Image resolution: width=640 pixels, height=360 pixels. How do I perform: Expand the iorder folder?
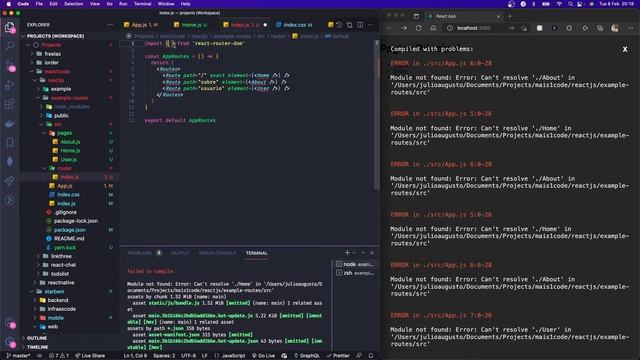51,62
